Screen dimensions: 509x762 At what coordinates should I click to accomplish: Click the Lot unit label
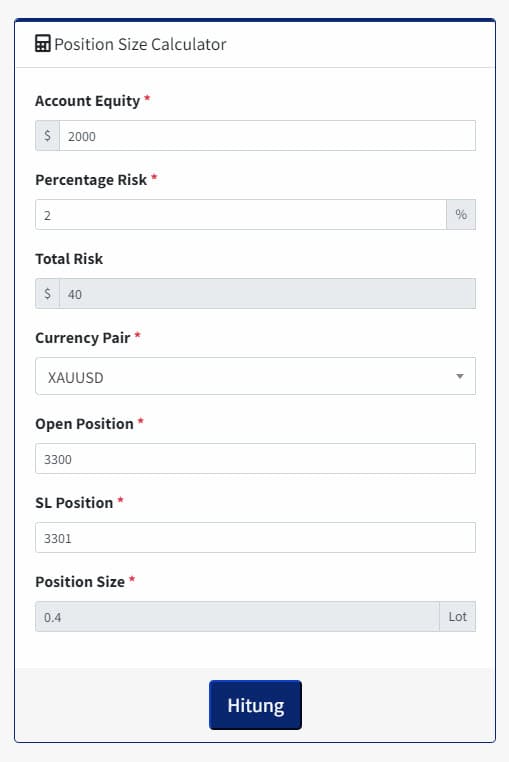(457, 617)
